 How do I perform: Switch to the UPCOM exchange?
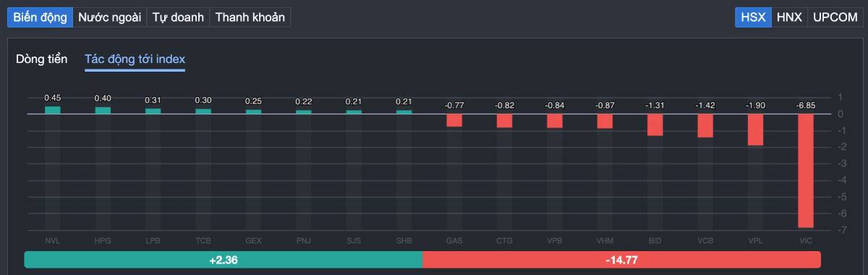click(x=835, y=17)
